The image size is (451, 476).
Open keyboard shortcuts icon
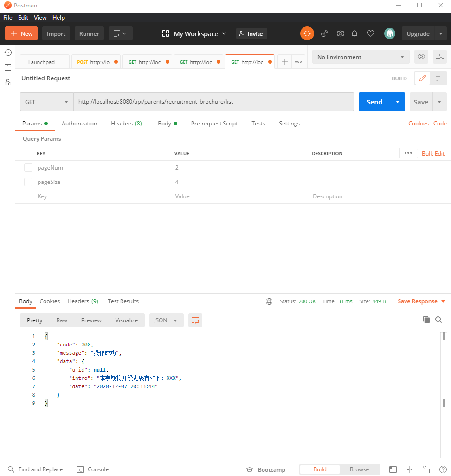click(x=426, y=469)
